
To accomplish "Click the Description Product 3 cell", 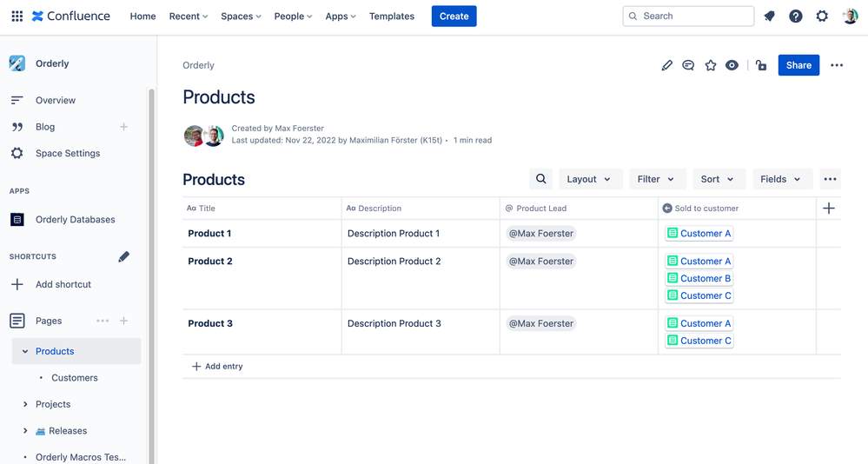I will coord(421,332).
